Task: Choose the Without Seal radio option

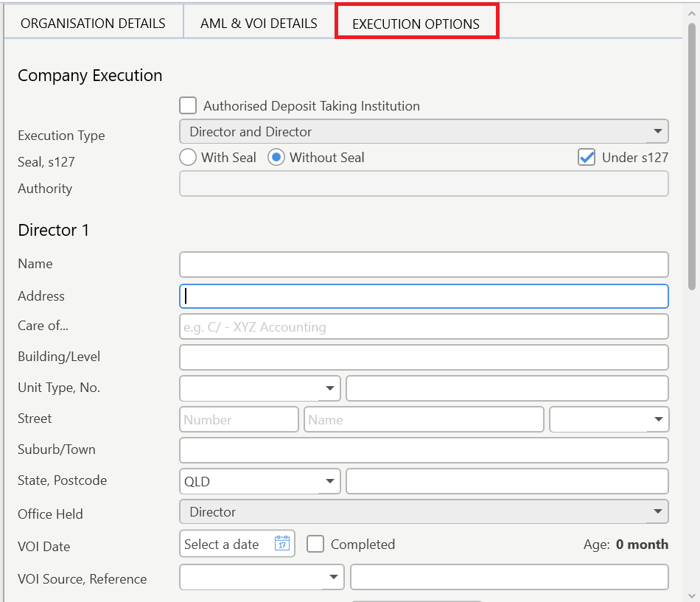Action: coord(276,157)
